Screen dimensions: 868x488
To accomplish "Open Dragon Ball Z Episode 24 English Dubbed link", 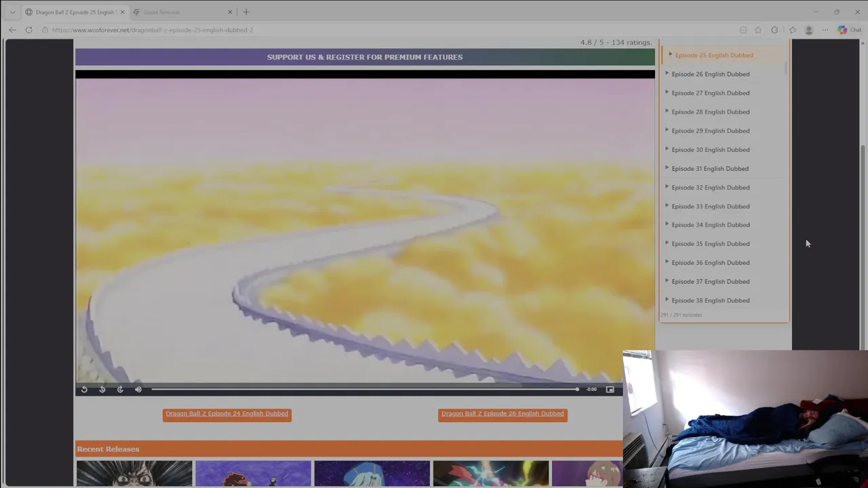I will point(227,414).
